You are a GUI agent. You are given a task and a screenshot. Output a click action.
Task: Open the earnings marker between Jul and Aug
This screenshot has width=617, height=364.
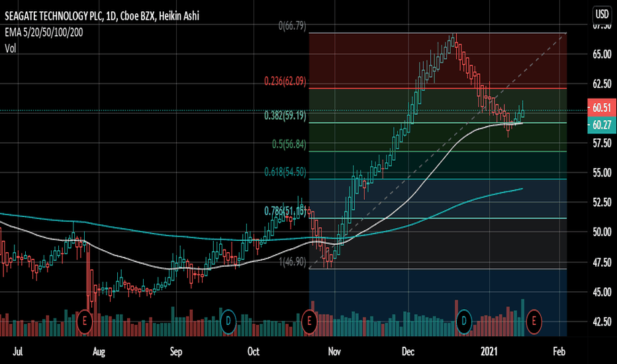tap(84, 322)
